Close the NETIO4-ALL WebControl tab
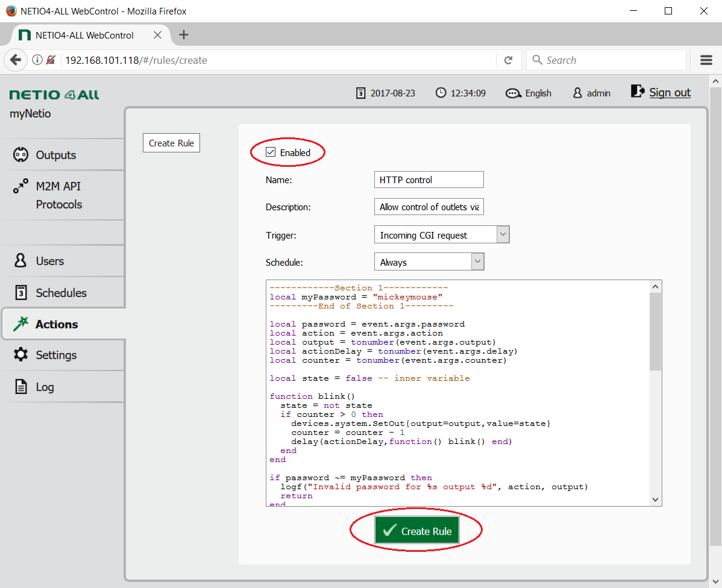 tap(157, 35)
